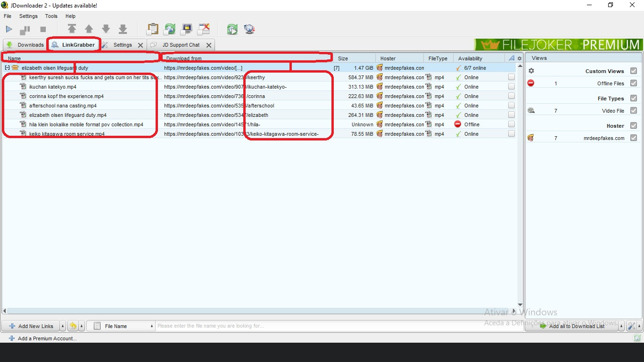Move selection to bottom of list
Viewport: 644px width, 362px height.
click(123, 29)
